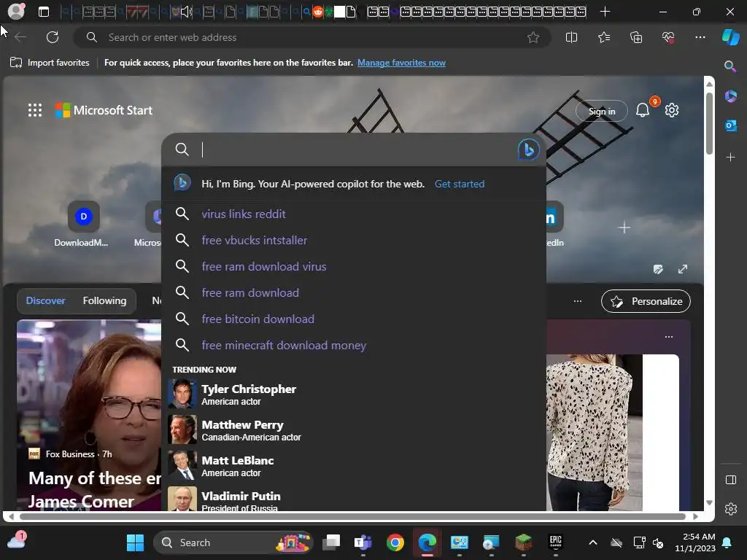The width and height of the screenshot is (747, 560).
Task: Click the Personalize button
Action: (646, 301)
